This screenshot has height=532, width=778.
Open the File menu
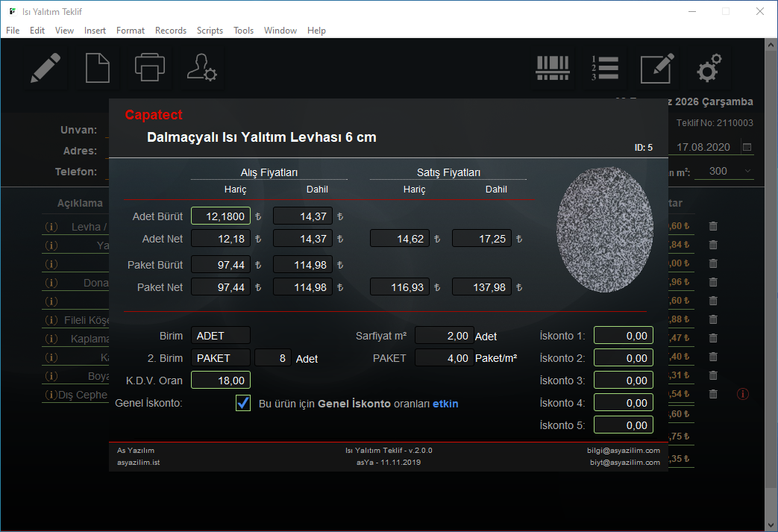click(x=13, y=31)
